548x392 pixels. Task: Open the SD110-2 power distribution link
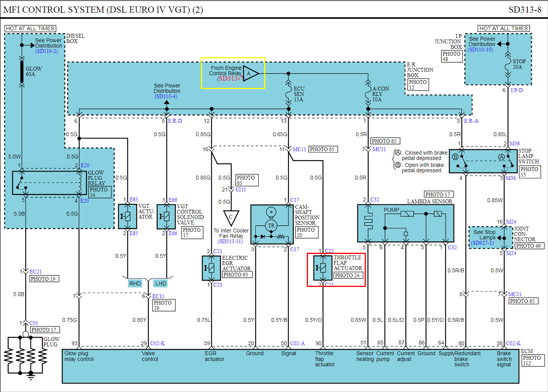tap(47, 51)
